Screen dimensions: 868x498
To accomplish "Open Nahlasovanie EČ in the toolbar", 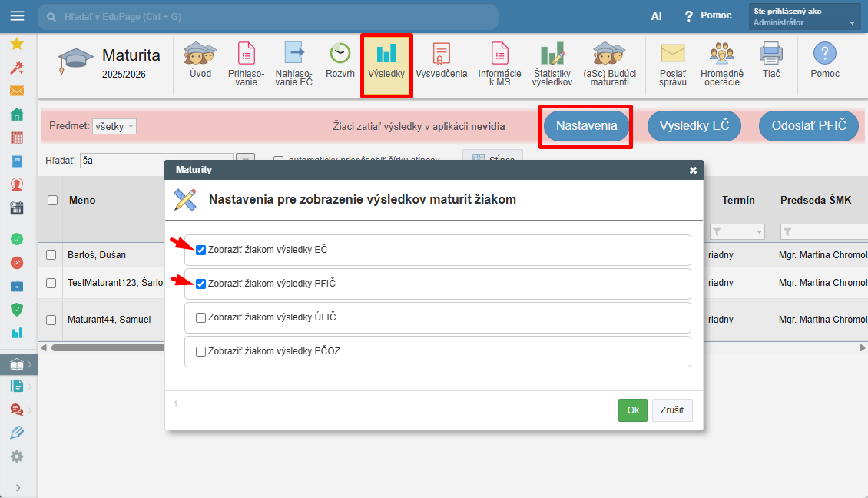I will [x=294, y=64].
